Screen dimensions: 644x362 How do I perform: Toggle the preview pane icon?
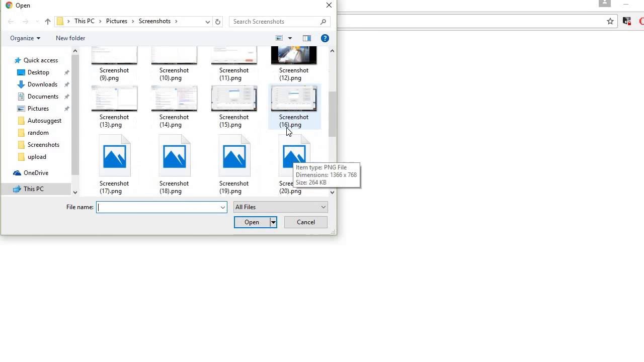click(307, 38)
